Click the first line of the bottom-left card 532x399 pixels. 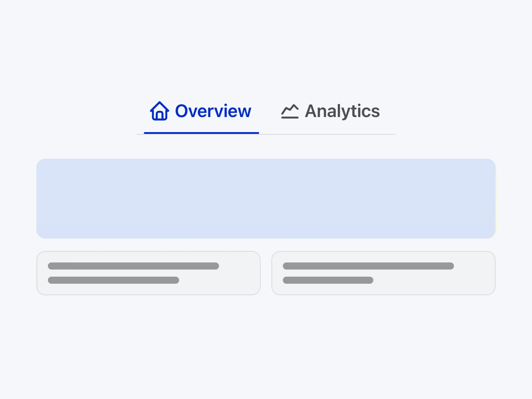[x=133, y=266]
